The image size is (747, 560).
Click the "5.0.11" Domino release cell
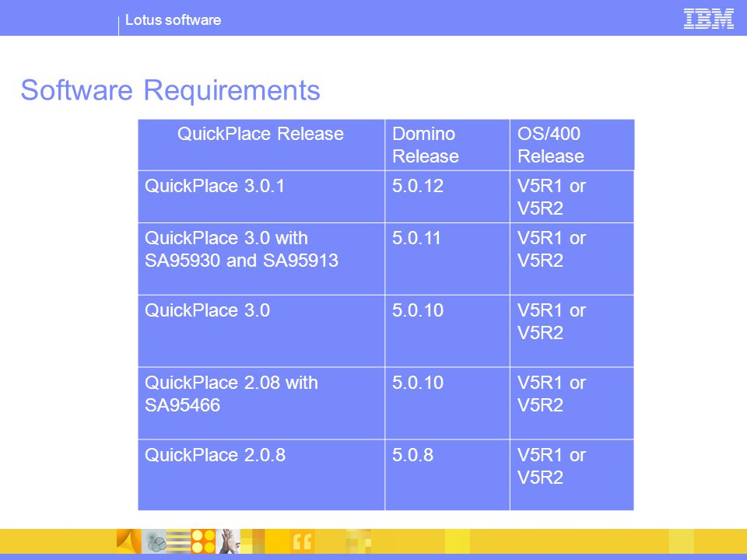(x=447, y=259)
